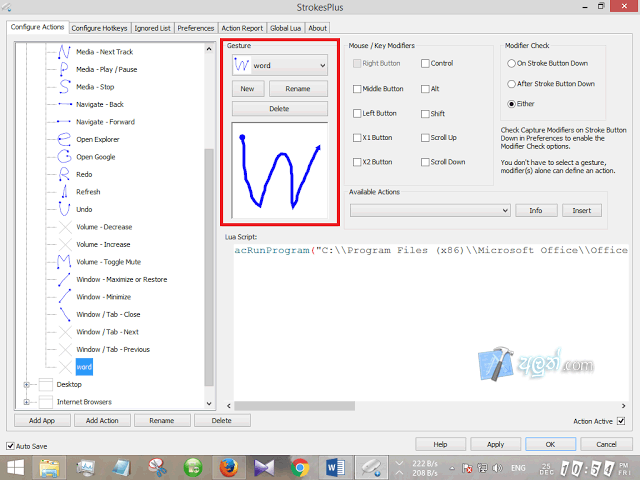Click the Add Action button
Image resolution: width=640 pixels, height=480 pixels.
(102, 420)
